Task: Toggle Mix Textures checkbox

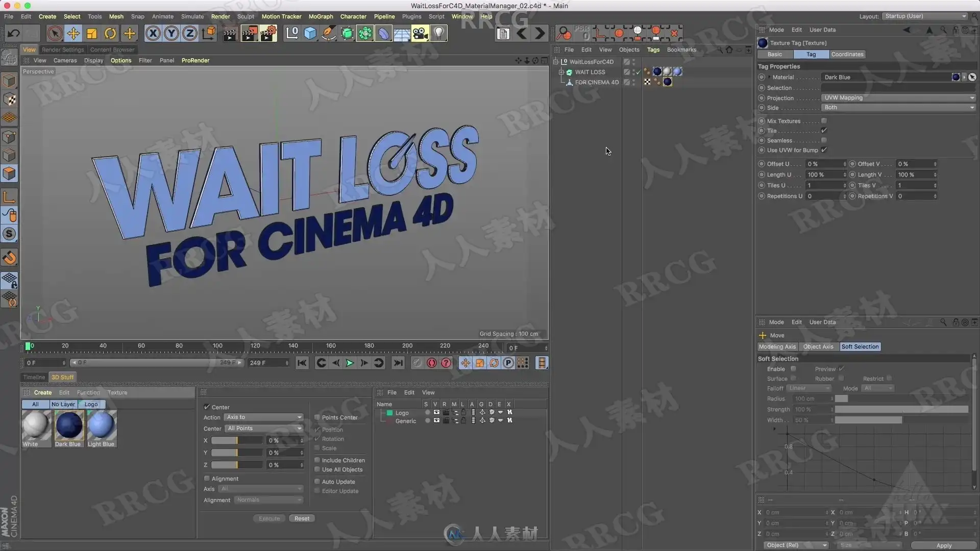Action: pos(824,121)
